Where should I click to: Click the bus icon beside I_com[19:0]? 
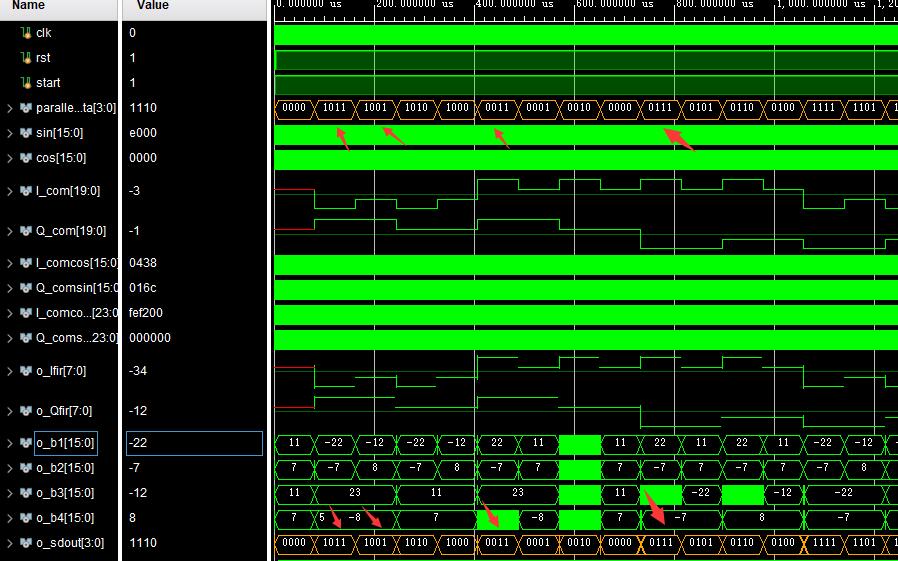tap(26, 191)
